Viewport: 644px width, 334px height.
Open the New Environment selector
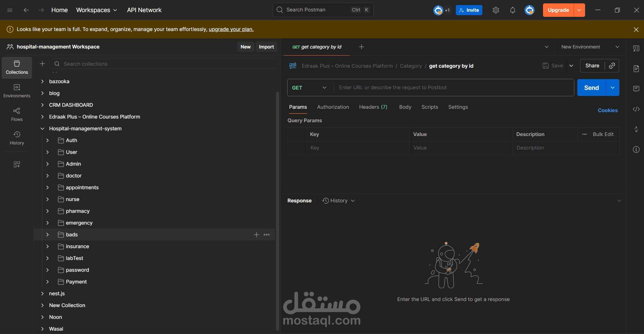coord(590,47)
